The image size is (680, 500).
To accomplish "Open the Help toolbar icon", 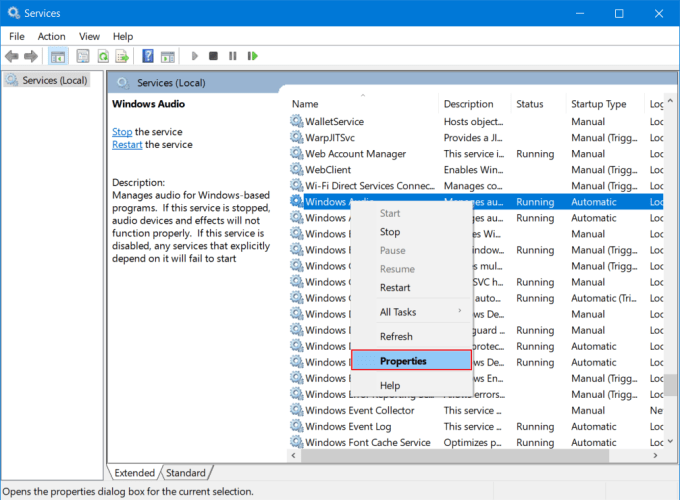I will point(148,56).
